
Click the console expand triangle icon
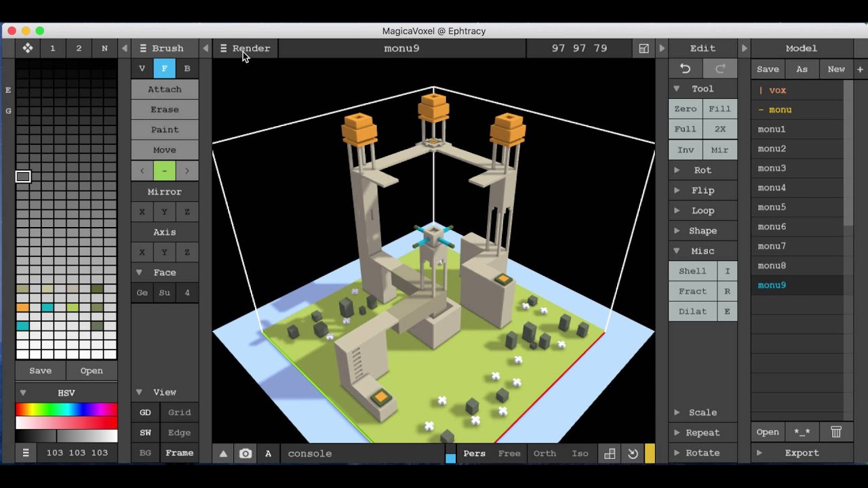(223, 453)
